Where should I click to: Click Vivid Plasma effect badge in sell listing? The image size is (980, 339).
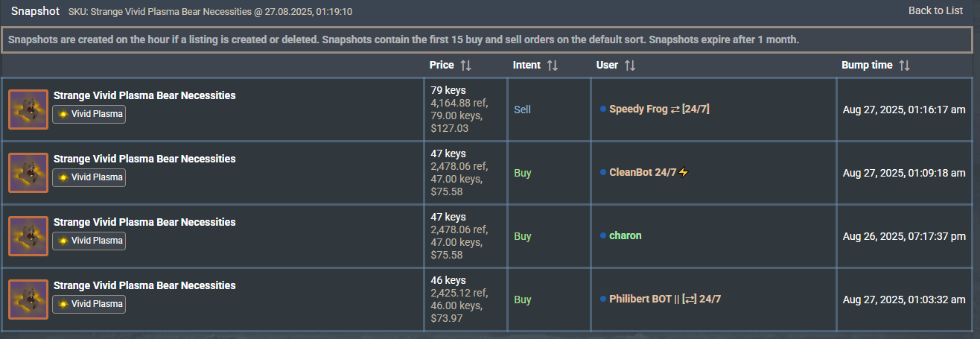point(89,114)
